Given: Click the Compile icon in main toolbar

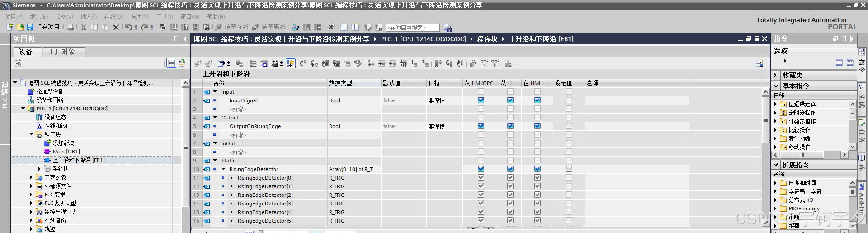Looking at the screenshot, I should tap(163, 27).
